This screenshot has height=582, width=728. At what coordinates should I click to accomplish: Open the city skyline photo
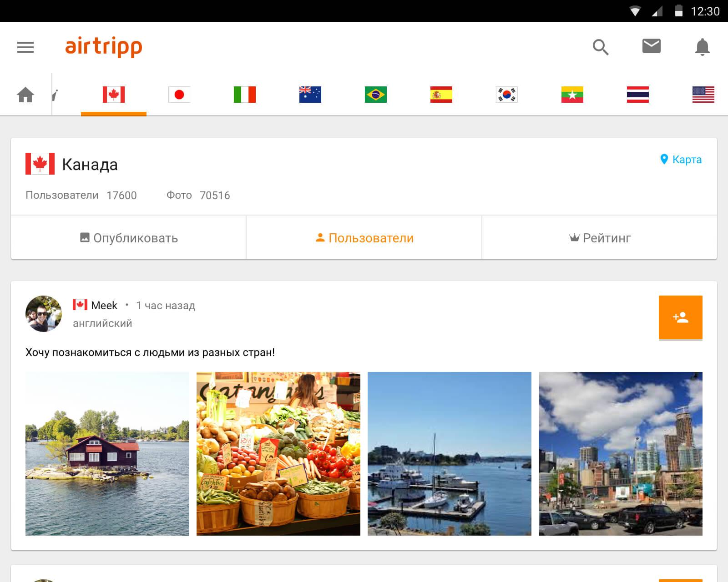(621, 454)
